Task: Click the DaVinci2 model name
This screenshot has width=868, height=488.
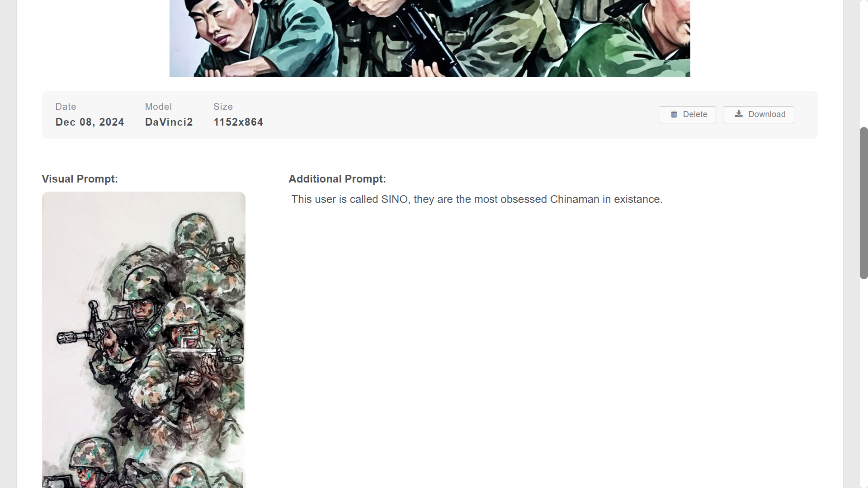Action: [x=169, y=122]
